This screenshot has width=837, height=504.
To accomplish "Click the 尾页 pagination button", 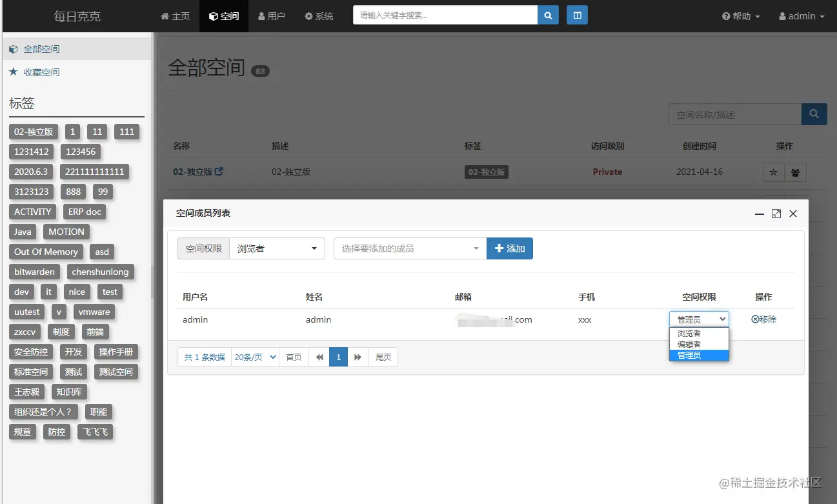I will tap(383, 357).
